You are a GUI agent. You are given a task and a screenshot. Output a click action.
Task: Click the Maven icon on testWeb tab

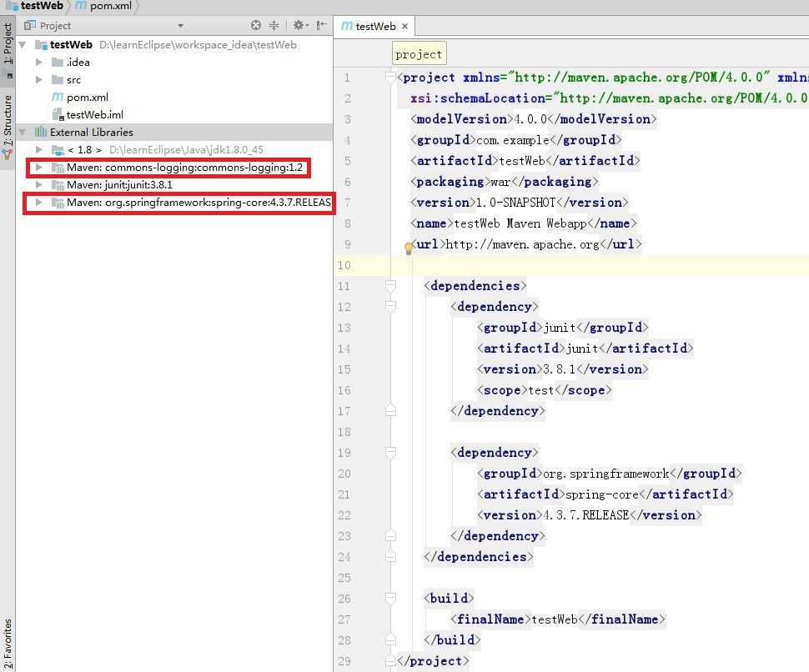[347, 26]
